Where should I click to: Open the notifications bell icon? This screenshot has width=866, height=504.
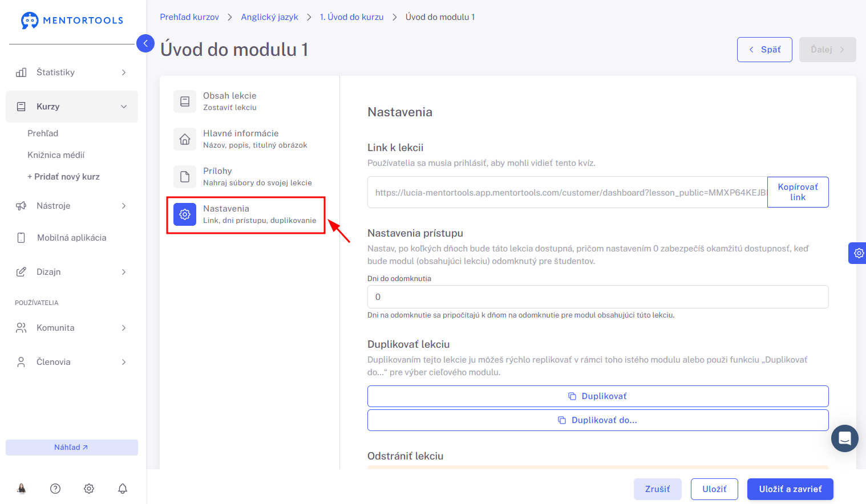pos(123,489)
